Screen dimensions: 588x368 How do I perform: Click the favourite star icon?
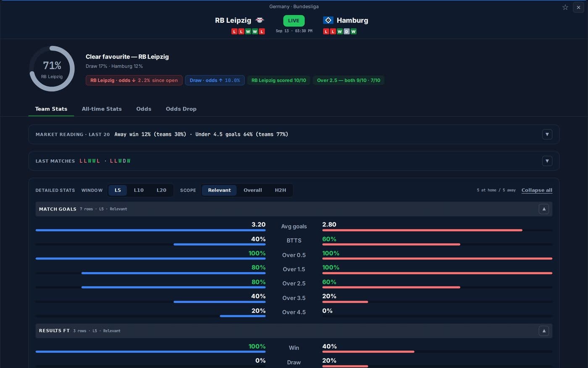565,7
